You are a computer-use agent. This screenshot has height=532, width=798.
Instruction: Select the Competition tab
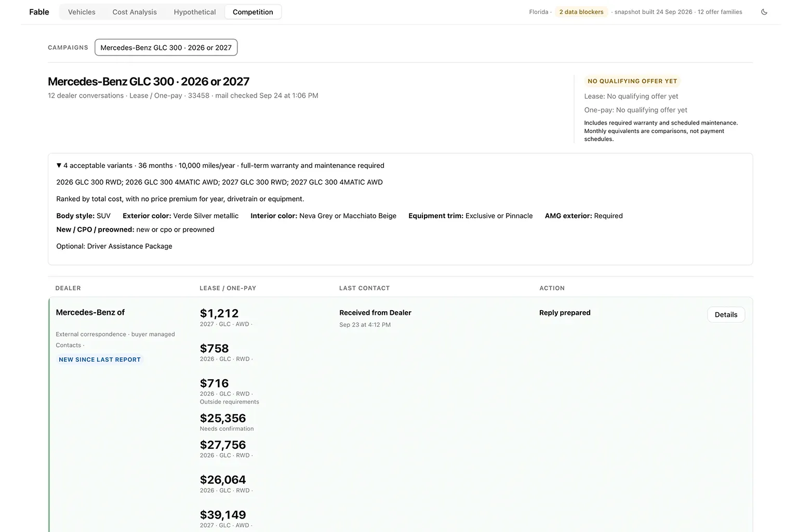pos(253,12)
